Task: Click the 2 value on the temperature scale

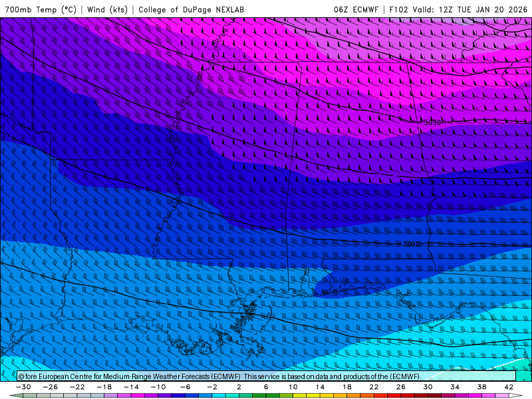Action: pos(239,387)
